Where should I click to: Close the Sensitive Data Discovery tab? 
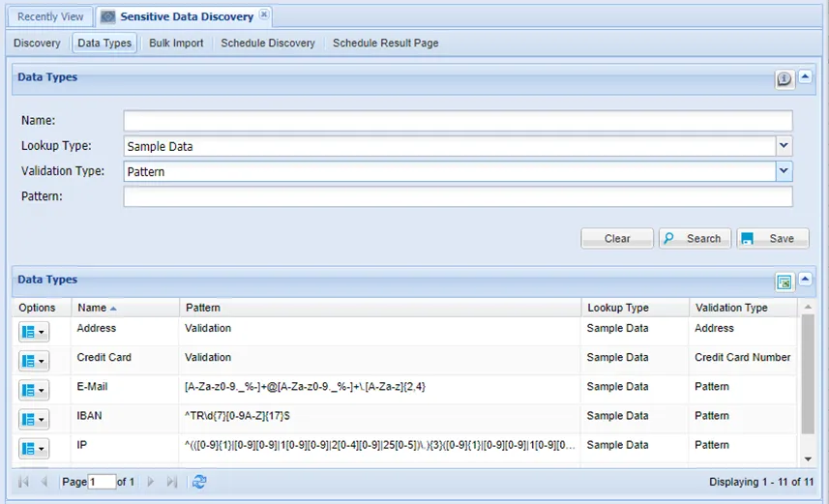coord(264,15)
